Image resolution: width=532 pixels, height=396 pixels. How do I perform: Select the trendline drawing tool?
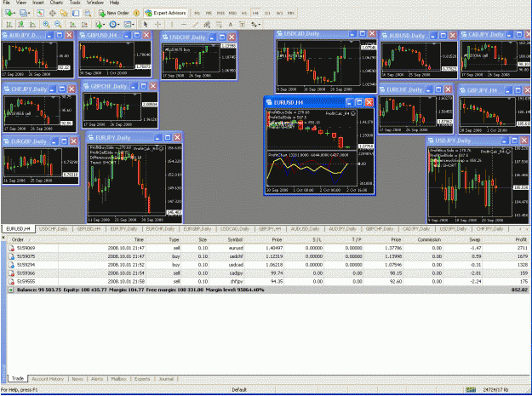pyautogui.click(x=196, y=25)
